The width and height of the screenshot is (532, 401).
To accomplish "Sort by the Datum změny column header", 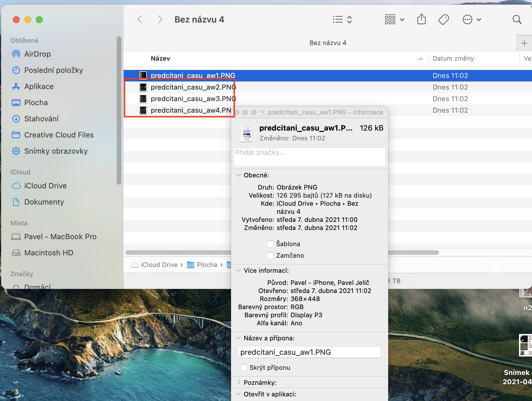I will [x=453, y=58].
